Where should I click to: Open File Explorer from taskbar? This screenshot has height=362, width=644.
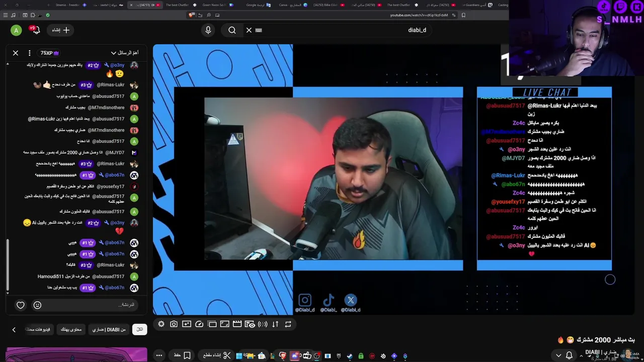[x=251, y=356]
